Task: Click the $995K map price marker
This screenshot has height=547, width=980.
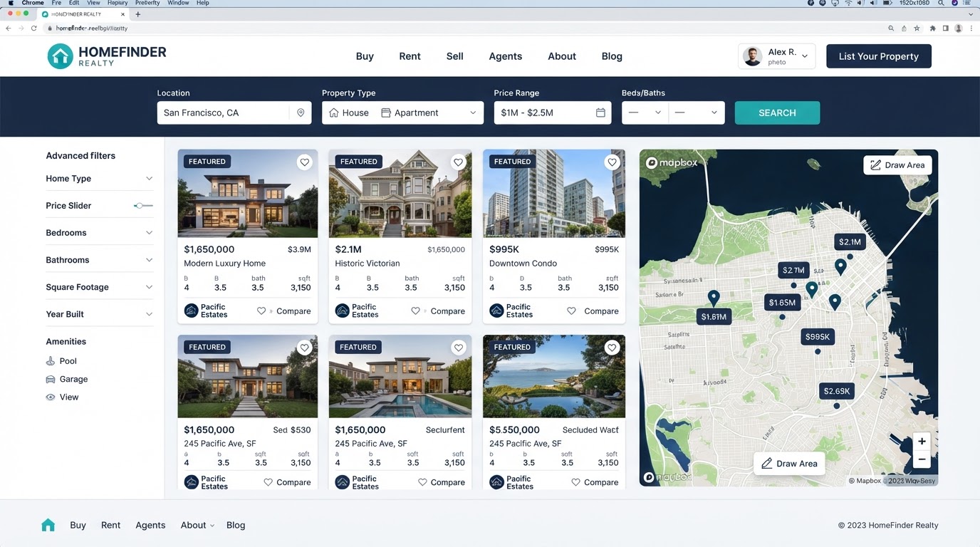Action: point(817,337)
